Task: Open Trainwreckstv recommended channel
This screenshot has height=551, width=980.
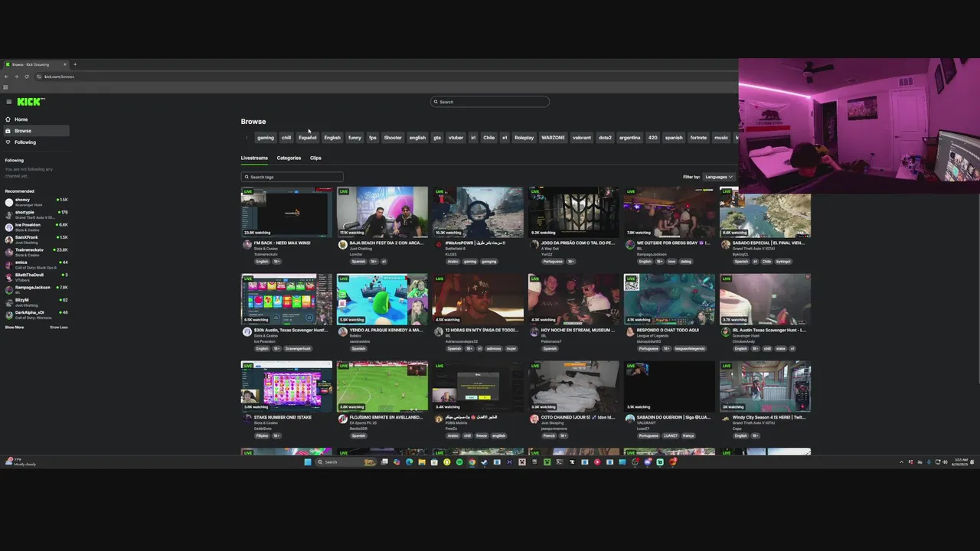Action: coord(36,252)
